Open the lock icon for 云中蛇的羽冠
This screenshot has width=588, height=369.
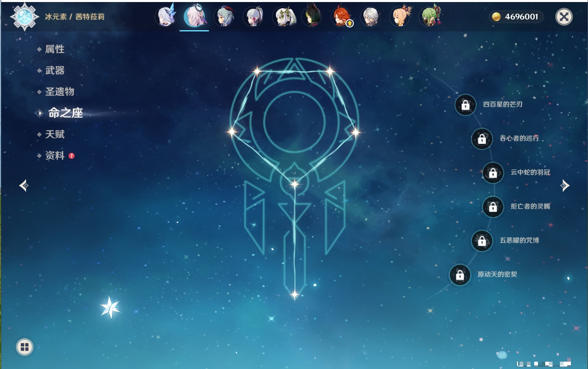(x=493, y=172)
